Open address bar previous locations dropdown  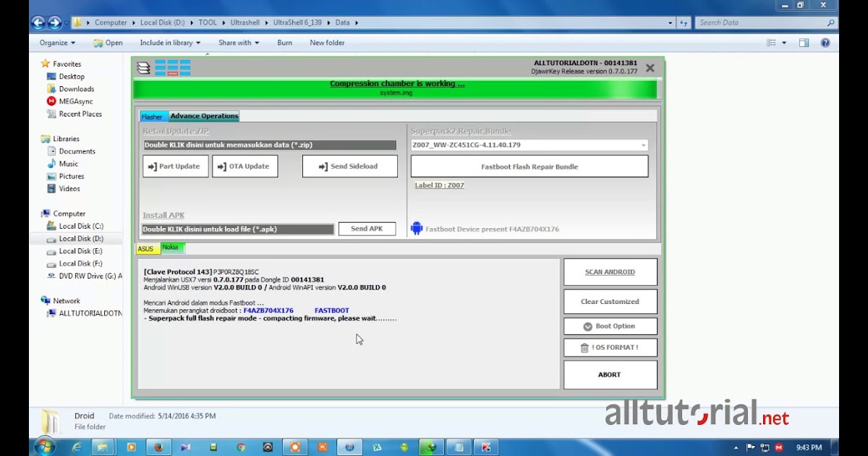click(x=671, y=22)
